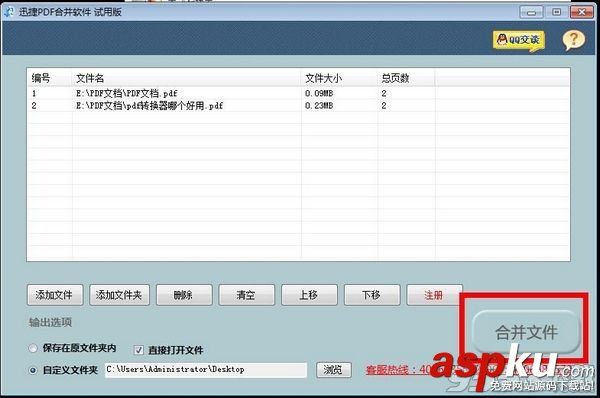The height and width of the screenshot is (398, 600).
Task: Maximize the 迅捷PDF合并软件 window
Action: (557, 12)
